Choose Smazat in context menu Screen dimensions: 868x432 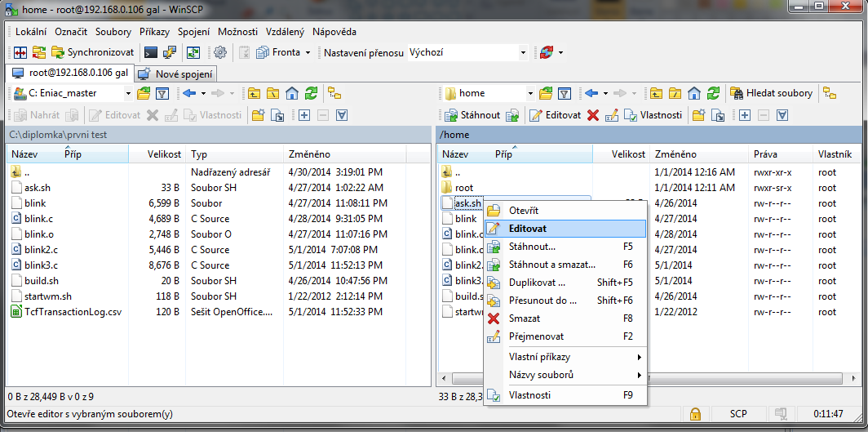click(x=565, y=318)
